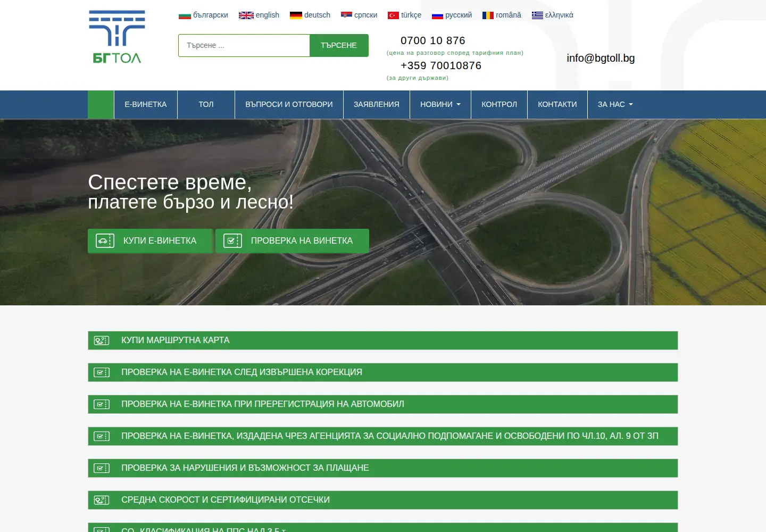Click the ТЪРСЕНЕ search button
The width and height of the screenshot is (766, 532).
click(x=339, y=45)
